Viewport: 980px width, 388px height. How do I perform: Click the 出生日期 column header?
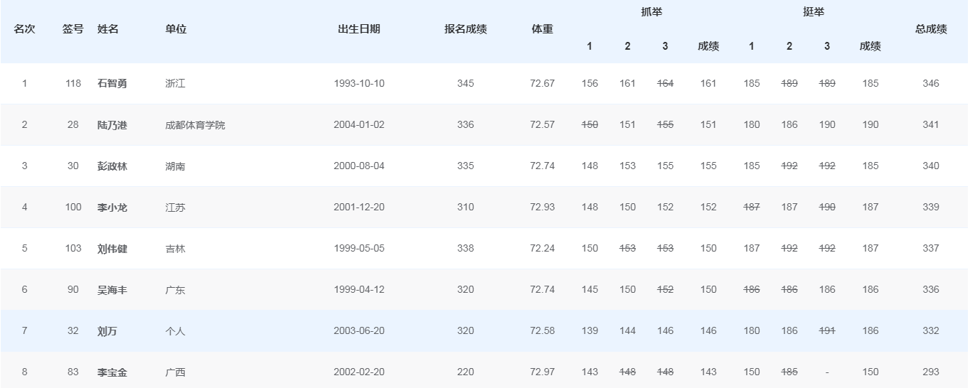359,29
